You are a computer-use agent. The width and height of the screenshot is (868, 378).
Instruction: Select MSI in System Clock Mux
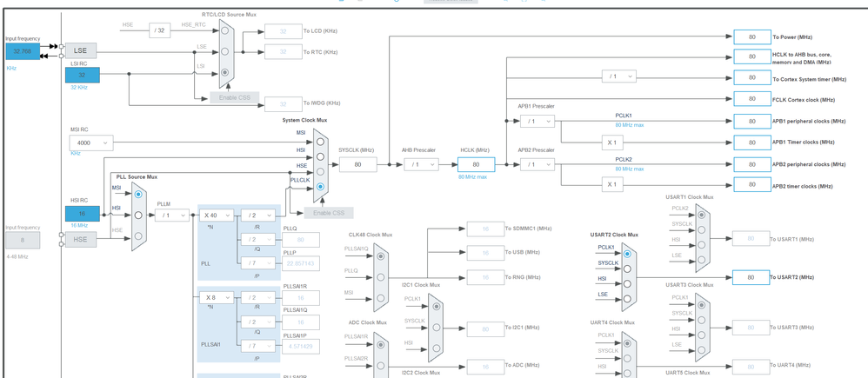(x=320, y=142)
